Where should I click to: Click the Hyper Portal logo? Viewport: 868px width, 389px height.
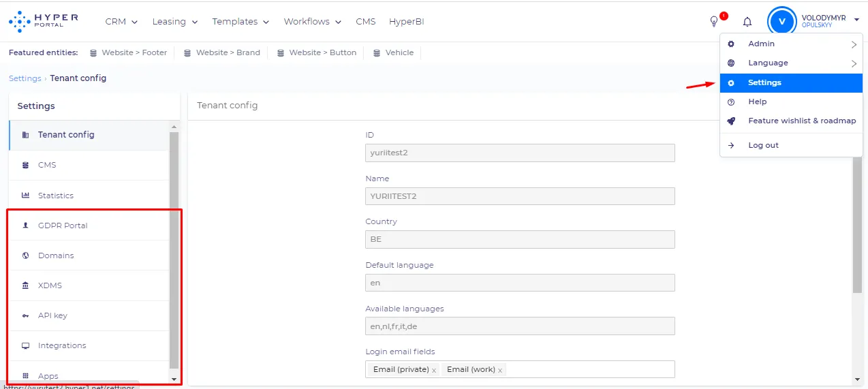pos(44,21)
